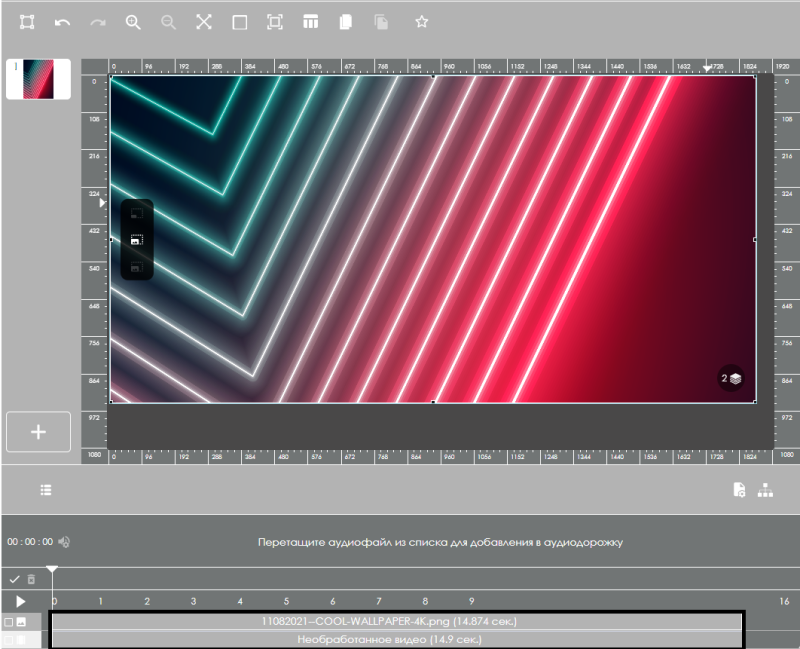Open the layers count badge on canvas
The height and width of the screenshot is (649, 800).
[731, 378]
